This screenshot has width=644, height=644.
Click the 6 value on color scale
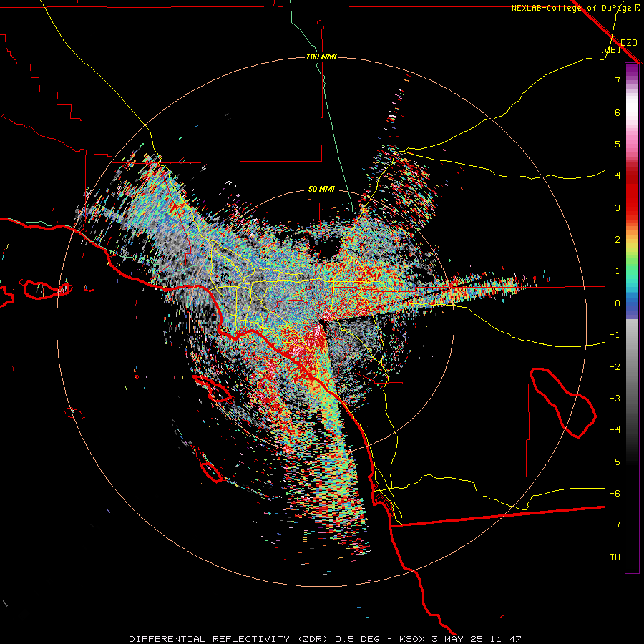tap(618, 112)
